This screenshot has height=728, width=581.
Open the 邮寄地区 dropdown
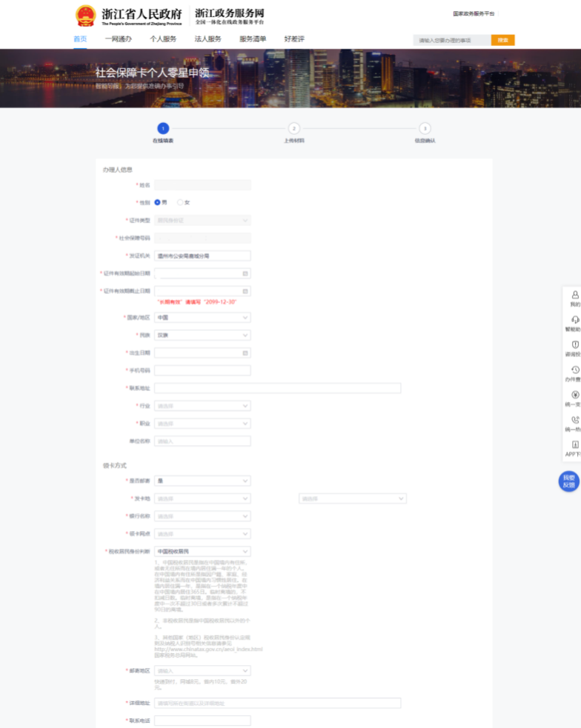tap(202, 671)
